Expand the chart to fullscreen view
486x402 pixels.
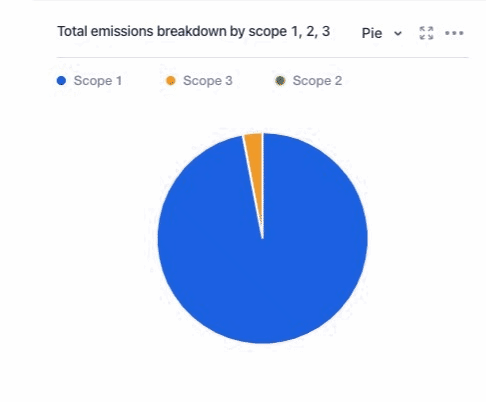click(x=426, y=33)
